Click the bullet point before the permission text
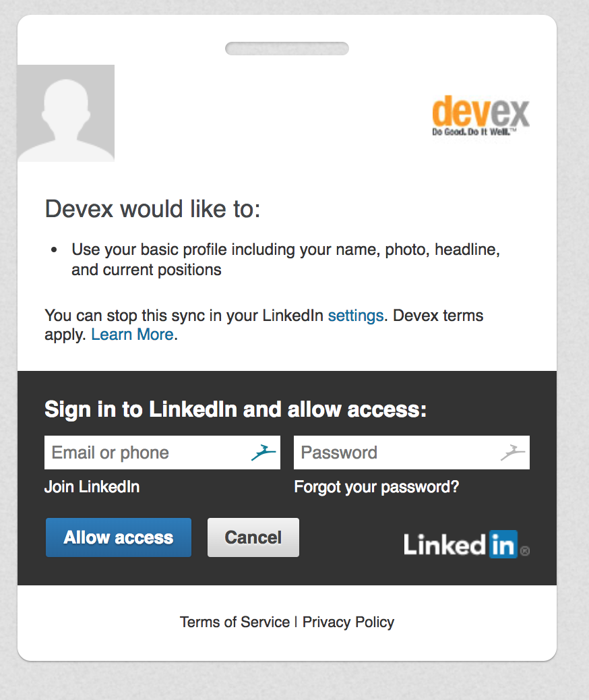The image size is (589, 700). (54, 250)
